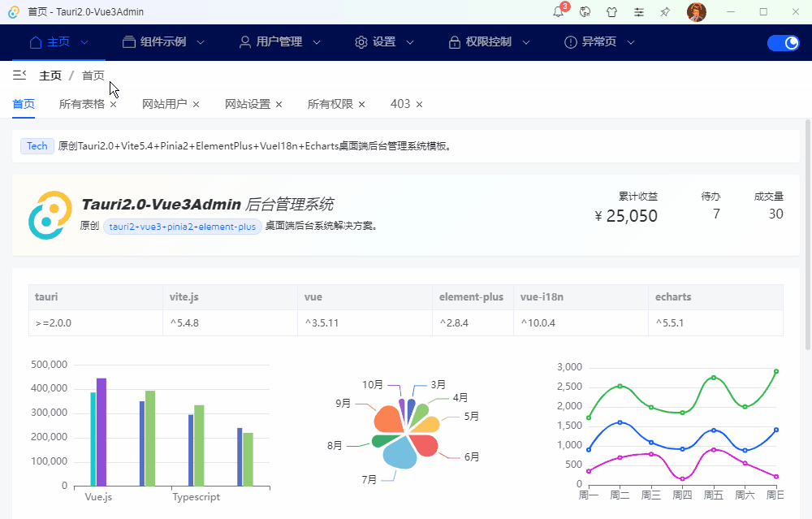This screenshot has width=812, height=519.
Task: Open the 用户管理 navigation menu
Action: [x=279, y=42]
